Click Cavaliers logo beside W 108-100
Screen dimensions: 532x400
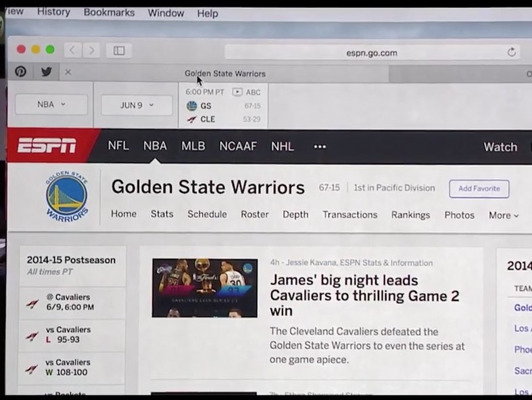point(31,369)
